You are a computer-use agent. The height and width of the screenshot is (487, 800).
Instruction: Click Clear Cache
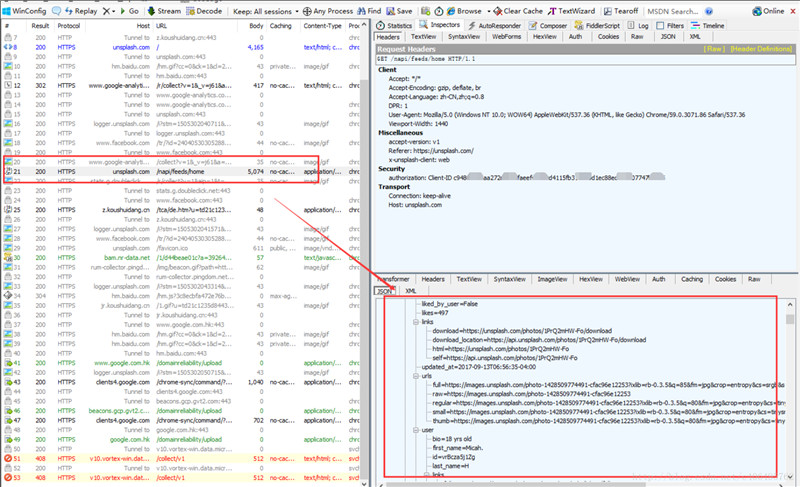[518, 11]
